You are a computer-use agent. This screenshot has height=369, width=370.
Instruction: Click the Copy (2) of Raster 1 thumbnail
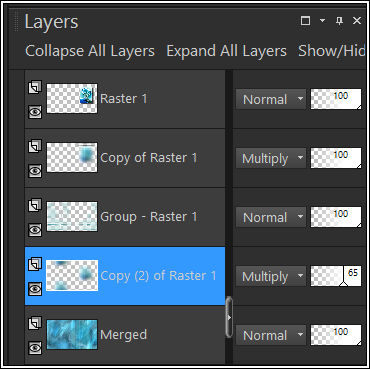(x=72, y=276)
